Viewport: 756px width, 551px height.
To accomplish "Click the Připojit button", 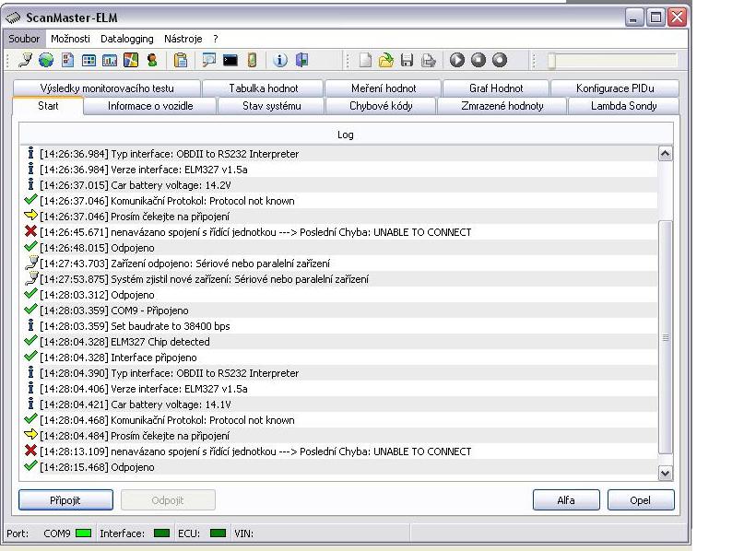I will point(65,500).
